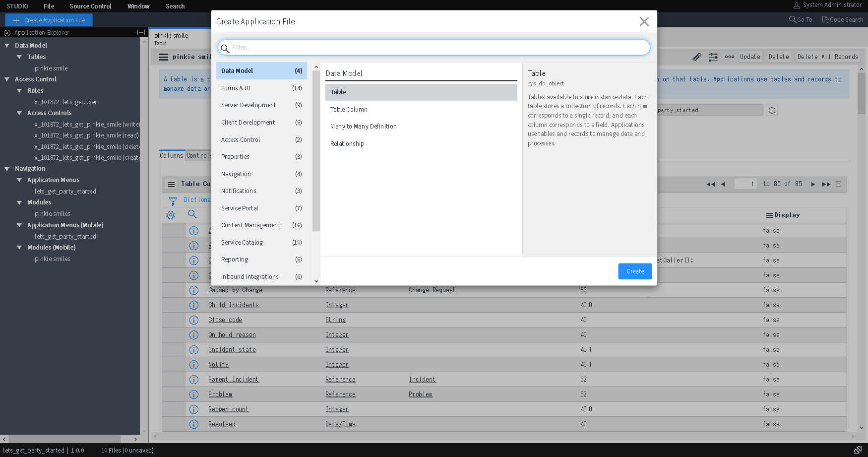This screenshot has width=868, height=457.
Task: Open the search magnifier in Table Columns toolbar
Action: coord(193,215)
